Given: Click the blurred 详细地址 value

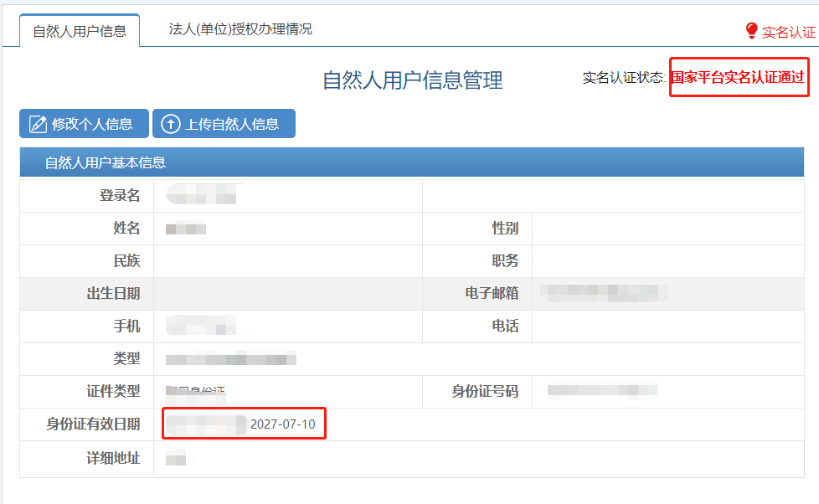Looking at the screenshot, I should [176, 458].
